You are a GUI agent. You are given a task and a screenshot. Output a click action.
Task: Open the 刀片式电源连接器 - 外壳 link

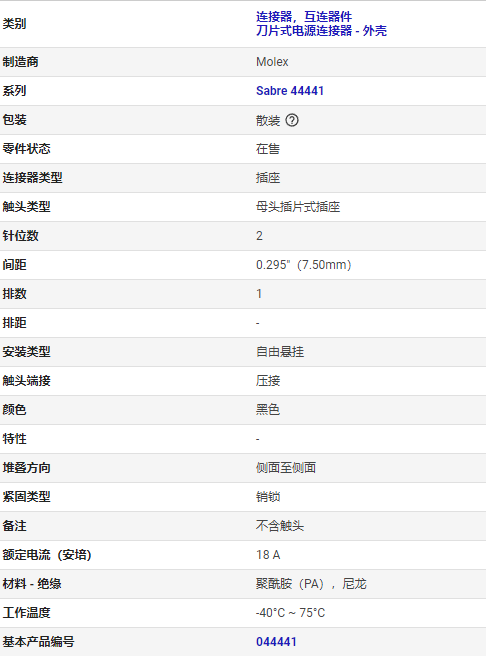coord(321,31)
